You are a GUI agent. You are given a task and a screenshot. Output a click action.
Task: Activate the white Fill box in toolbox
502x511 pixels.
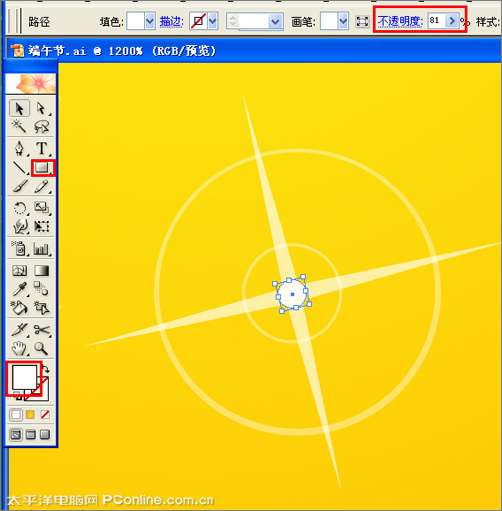pyautogui.click(x=24, y=377)
